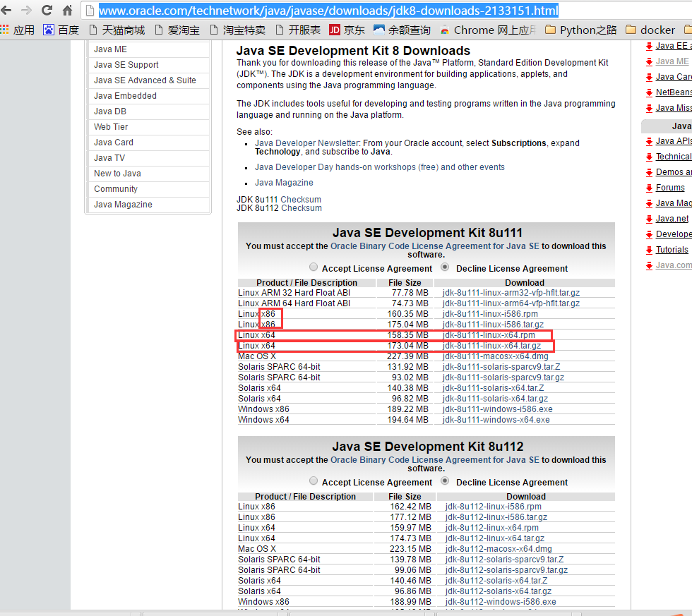Screen dimensions: 692x616
Task: Open the JDK 8u111 Checksum link
Action: tap(301, 199)
